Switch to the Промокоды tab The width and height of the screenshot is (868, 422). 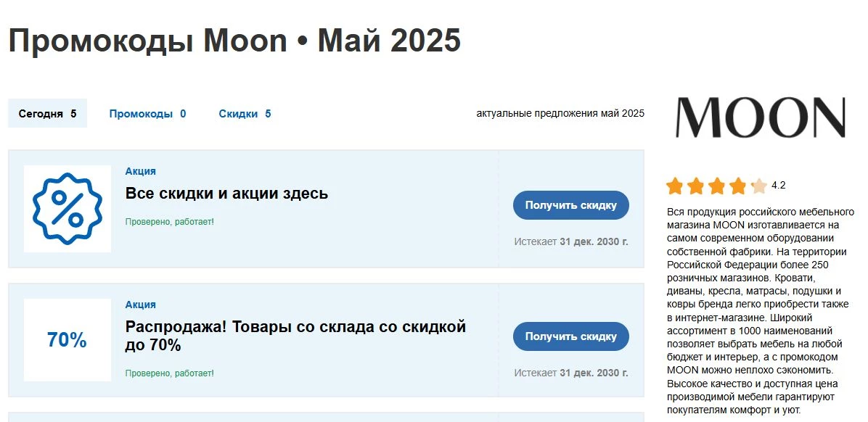[142, 113]
